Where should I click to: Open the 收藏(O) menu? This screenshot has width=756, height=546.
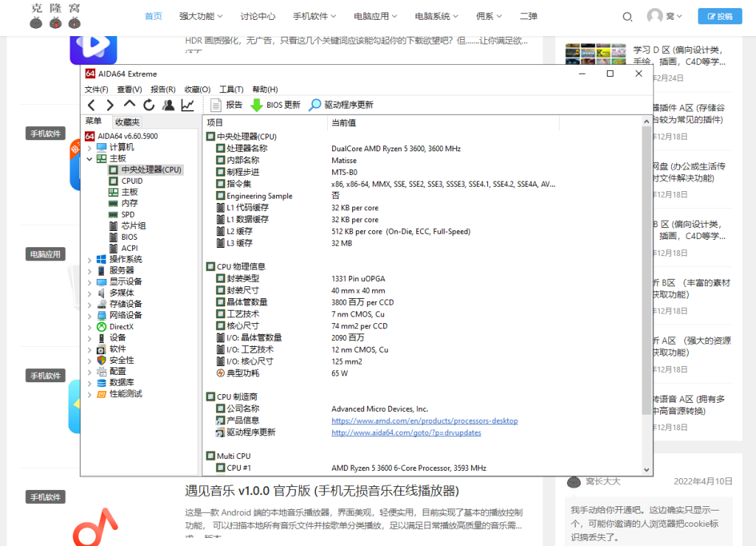tap(197, 89)
